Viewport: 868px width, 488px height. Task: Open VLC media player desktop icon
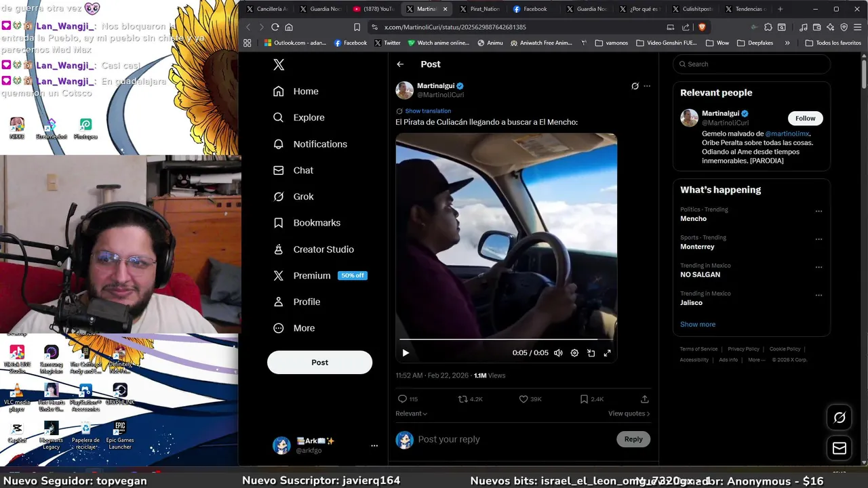[x=17, y=398]
